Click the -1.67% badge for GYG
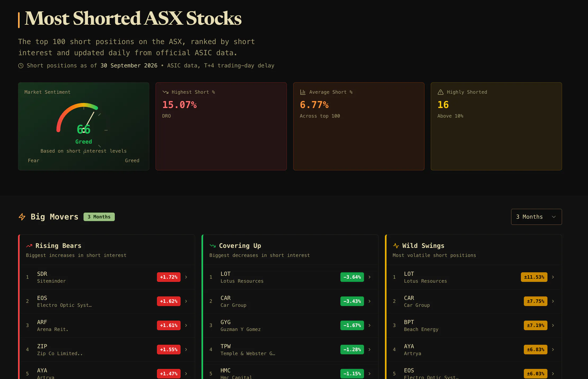 (x=352, y=325)
